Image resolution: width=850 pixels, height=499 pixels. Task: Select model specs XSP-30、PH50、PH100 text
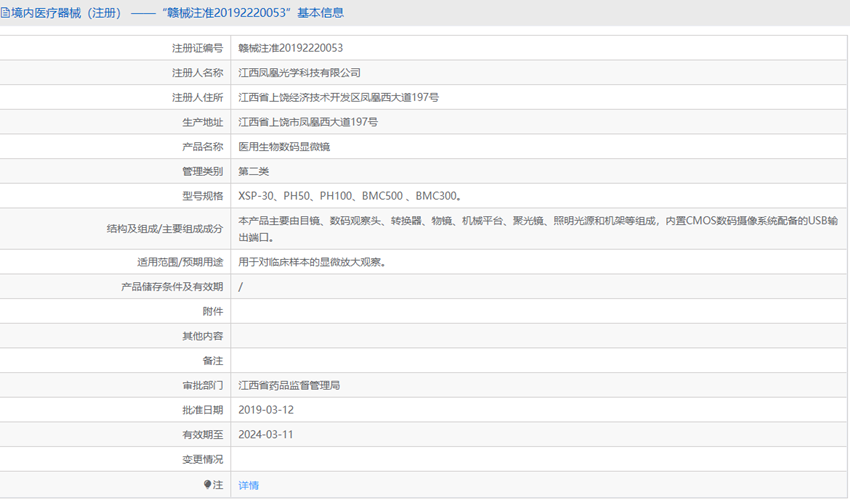pos(350,196)
